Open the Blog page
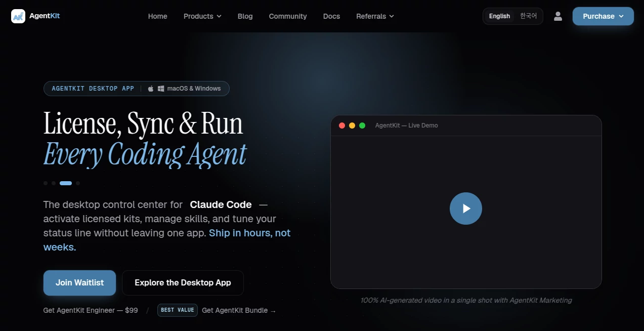 pyautogui.click(x=245, y=16)
